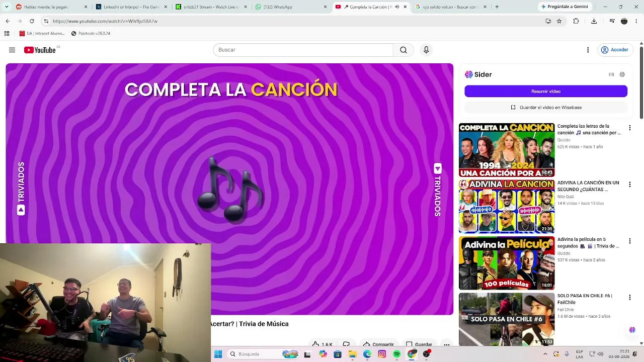This screenshot has width=644, height=362.
Task: Reload the page with the refresh icon
Action: [x=32, y=21]
